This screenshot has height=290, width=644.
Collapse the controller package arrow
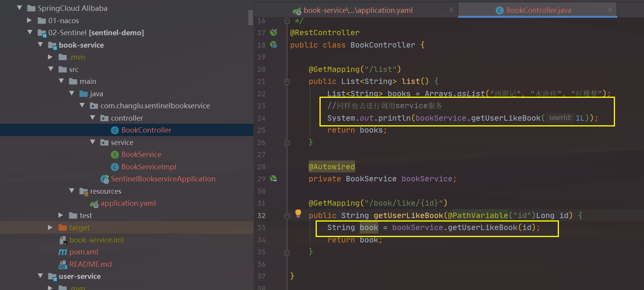pos(92,118)
